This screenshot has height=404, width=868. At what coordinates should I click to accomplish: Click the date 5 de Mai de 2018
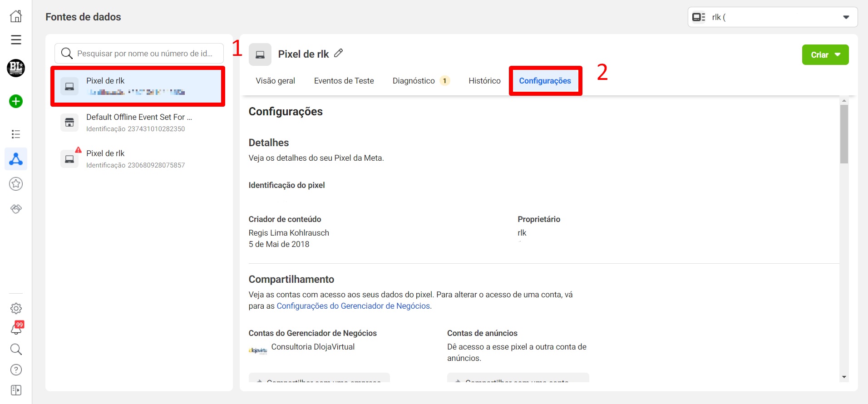(279, 244)
